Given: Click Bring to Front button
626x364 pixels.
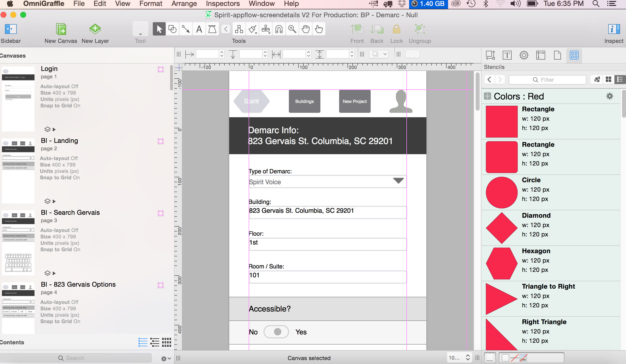Looking at the screenshot, I should click(357, 29).
